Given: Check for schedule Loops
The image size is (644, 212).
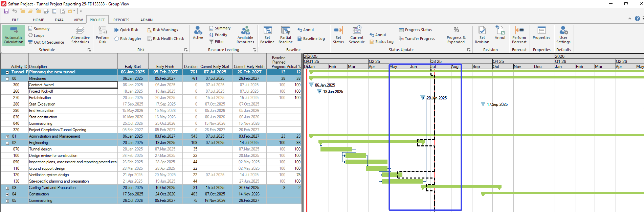Looking at the screenshot, I should click(36, 36).
